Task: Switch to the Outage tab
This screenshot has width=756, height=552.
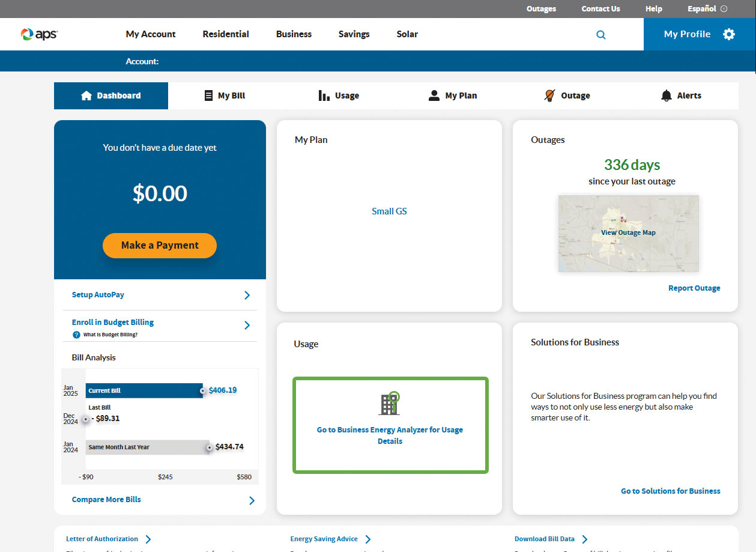Action: 567,96
